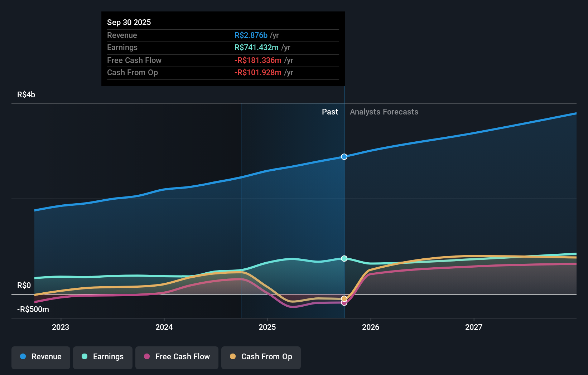
Task: Click the 2025 year label on axis
Action: 268,327
